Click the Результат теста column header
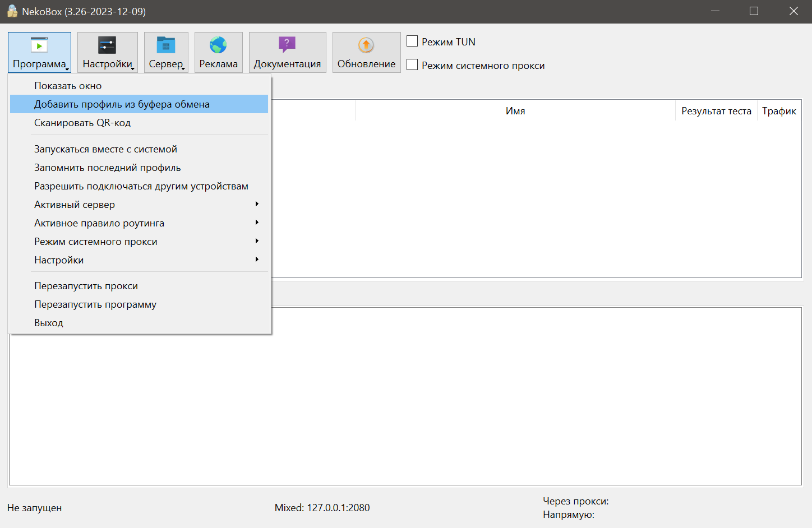 coord(716,111)
